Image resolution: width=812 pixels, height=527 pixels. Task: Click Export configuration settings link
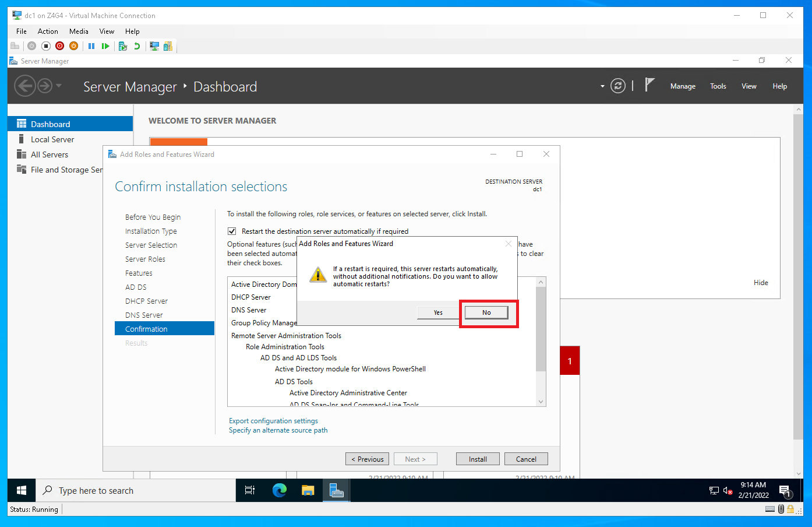pyautogui.click(x=273, y=421)
